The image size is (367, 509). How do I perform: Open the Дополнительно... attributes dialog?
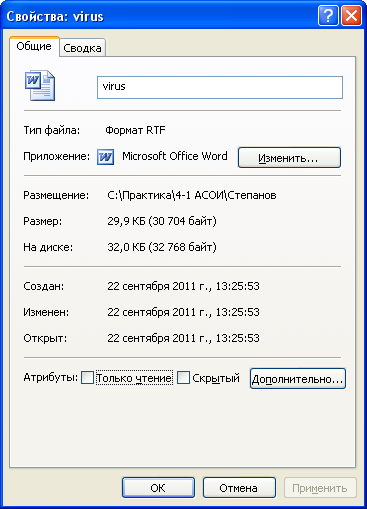(x=298, y=379)
